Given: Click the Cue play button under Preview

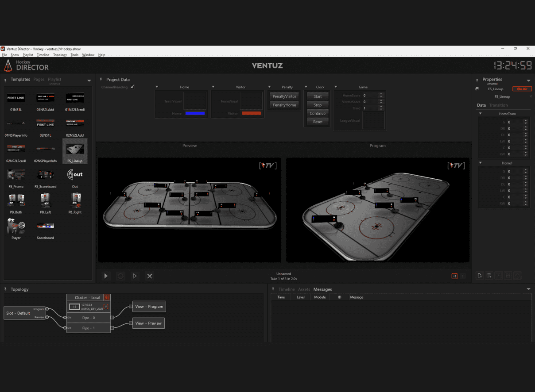Looking at the screenshot, I should point(106,276).
